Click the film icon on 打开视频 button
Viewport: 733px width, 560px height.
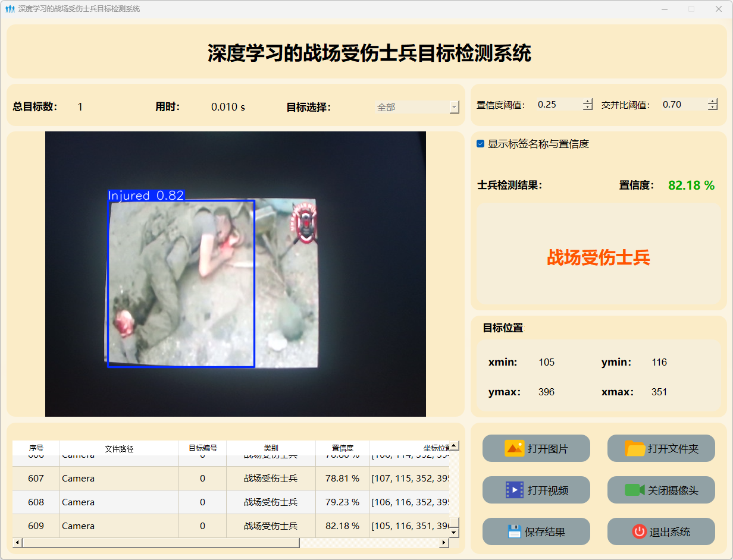click(x=514, y=490)
